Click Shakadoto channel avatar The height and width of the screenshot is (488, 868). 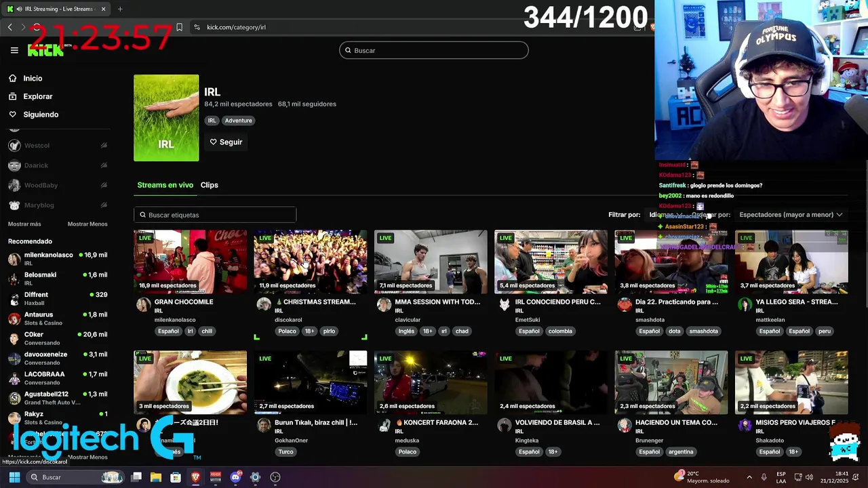click(x=745, y=425)
